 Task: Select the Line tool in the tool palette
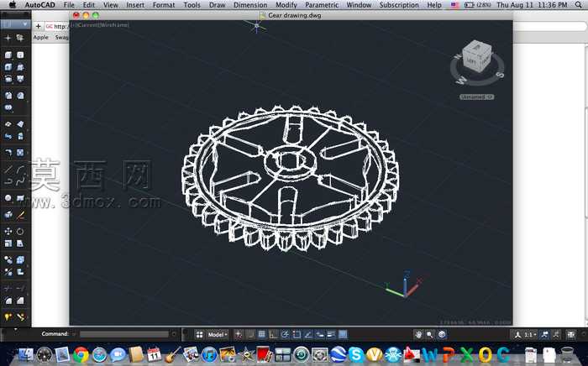pos(8,170)
